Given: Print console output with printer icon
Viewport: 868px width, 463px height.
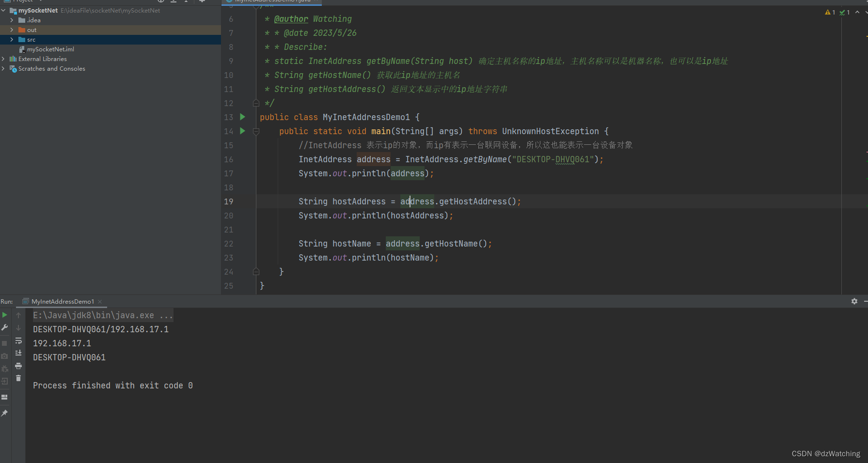Looking at the screenshot, I should (18, 366).
